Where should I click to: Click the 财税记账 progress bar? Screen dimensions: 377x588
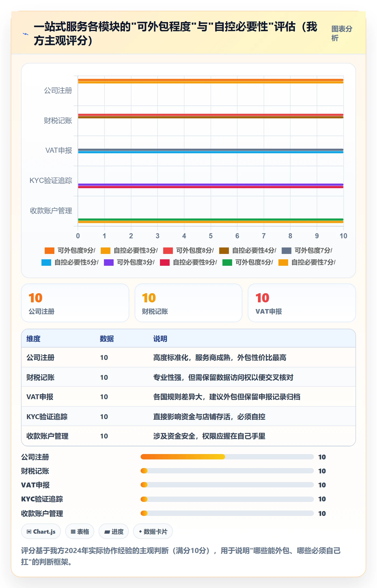(x=227, y=471)
